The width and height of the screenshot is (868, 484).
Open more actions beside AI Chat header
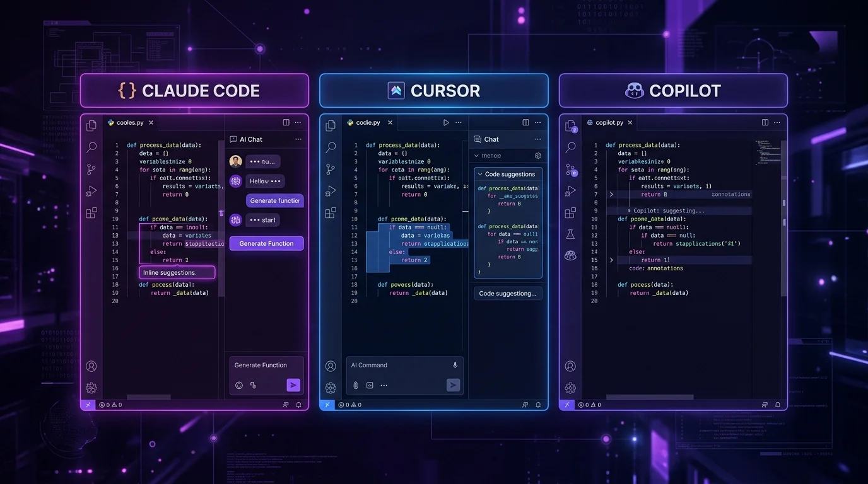point(298,139)
